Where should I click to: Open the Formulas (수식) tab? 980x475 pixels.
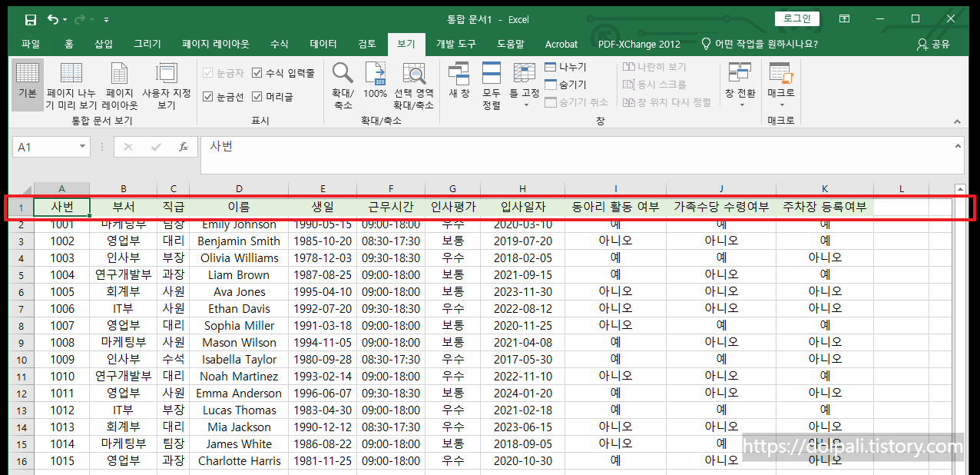click(x=280, y=44)
